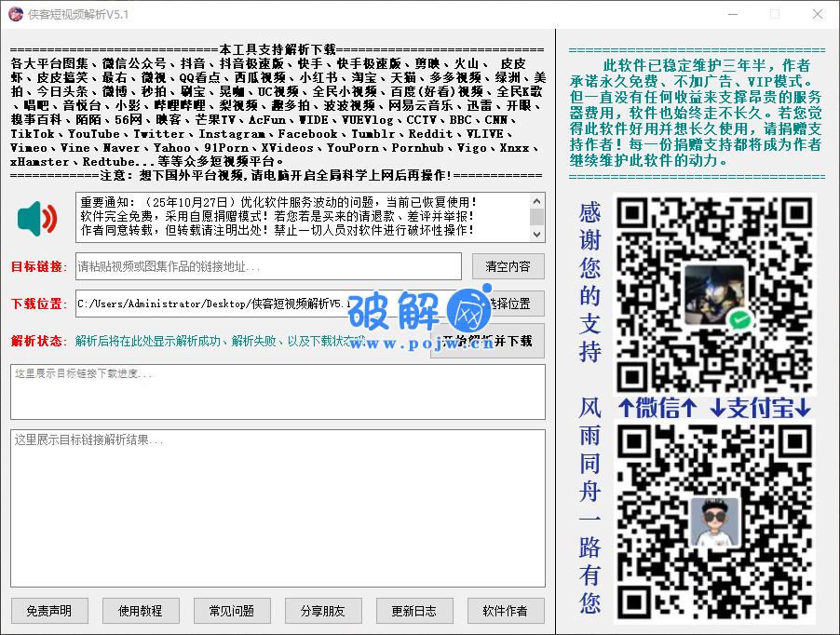The height and width of the screenshot is (635, 840).
Task: Click the 分享朋友 share button
Action: pos(323,611)
